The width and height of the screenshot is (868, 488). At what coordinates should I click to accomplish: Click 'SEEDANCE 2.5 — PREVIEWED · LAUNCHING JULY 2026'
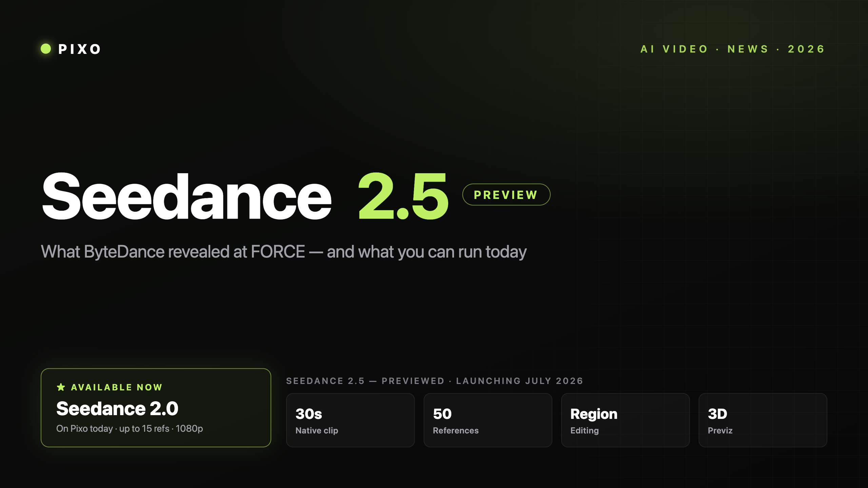tap(435, 381)
